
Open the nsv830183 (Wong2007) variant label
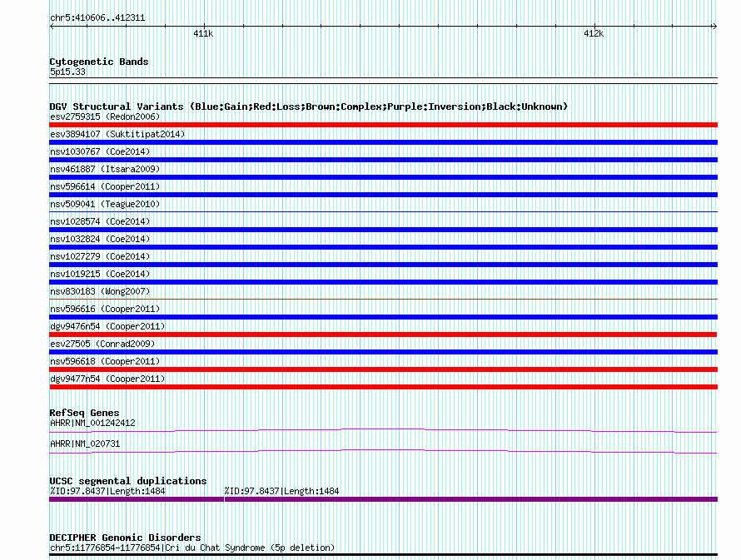(x=100, y=291)
